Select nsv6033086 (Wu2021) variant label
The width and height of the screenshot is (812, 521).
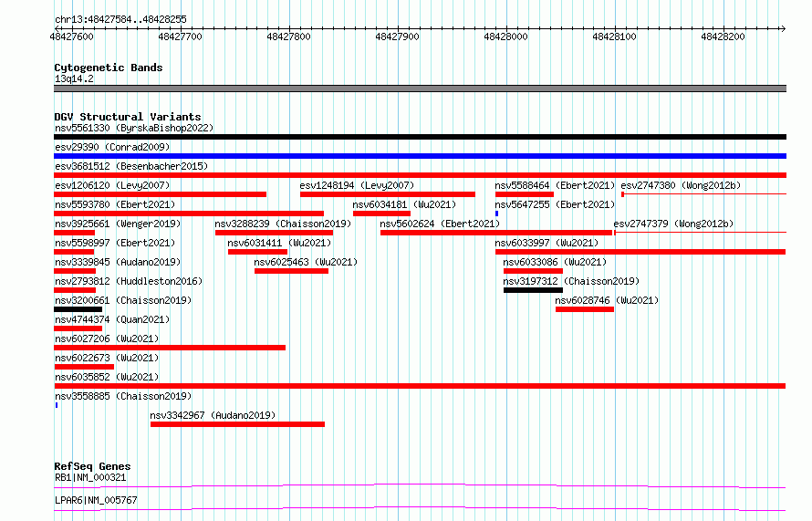tap(555, 262)
